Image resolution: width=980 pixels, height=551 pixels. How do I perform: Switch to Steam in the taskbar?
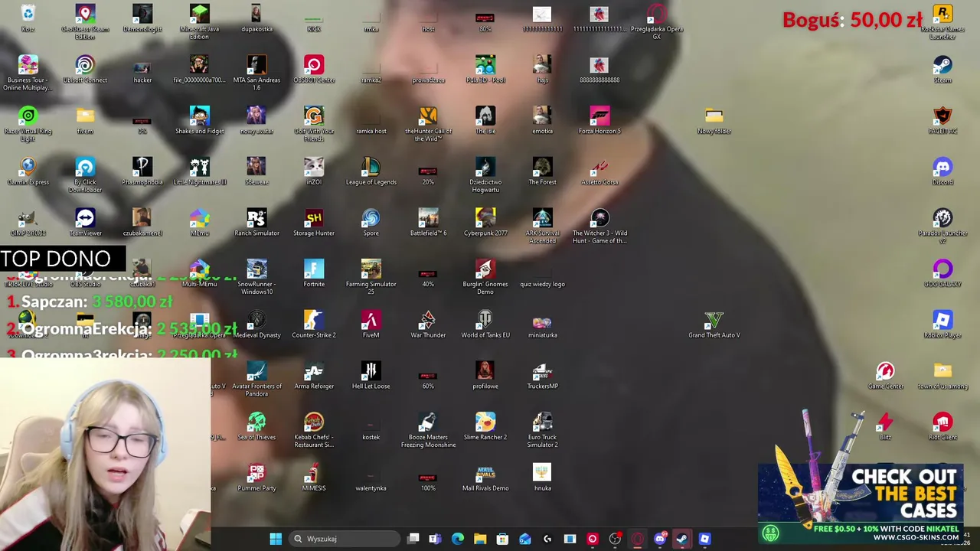click(x=682, y=539)
